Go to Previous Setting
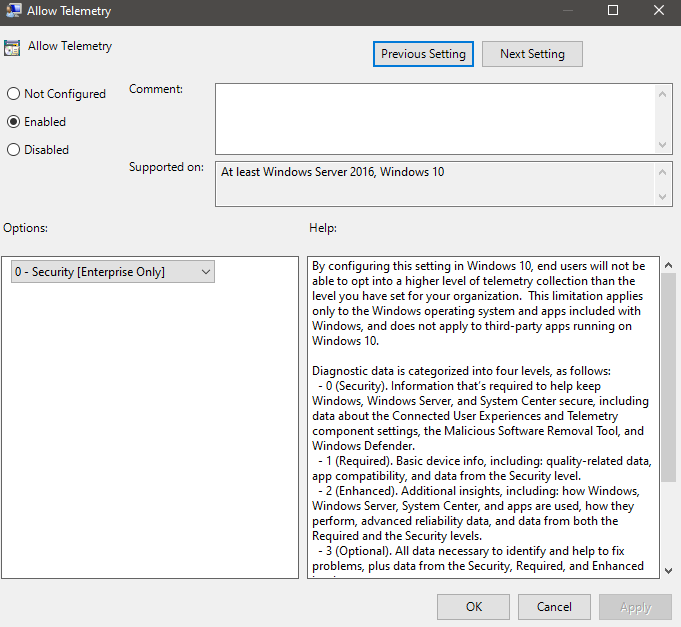Screen dimensions: 681x627 pyautogui.click(x=423, y=54)
